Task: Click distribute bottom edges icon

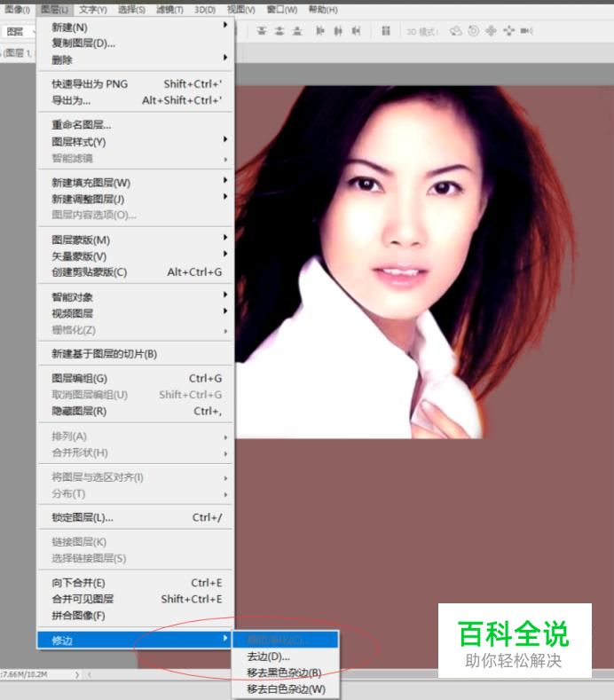Action: coord(297,31)
